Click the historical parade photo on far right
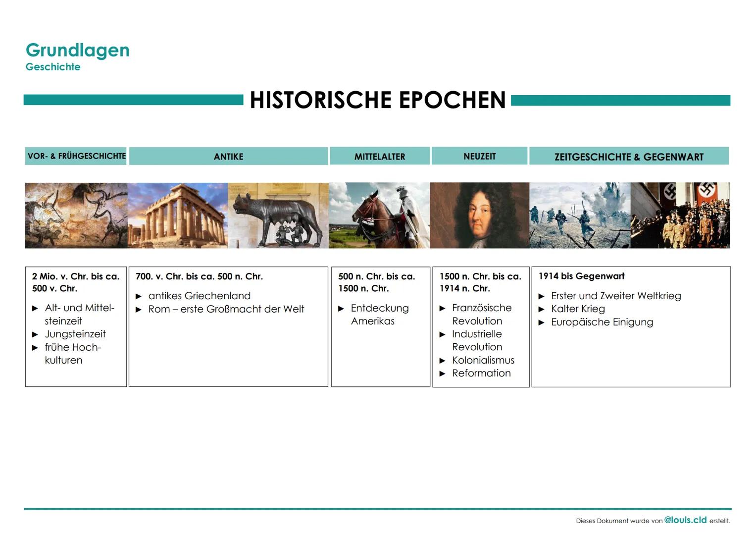The height and width of the screenshot is (535, 756). click(x=680, y=215)
